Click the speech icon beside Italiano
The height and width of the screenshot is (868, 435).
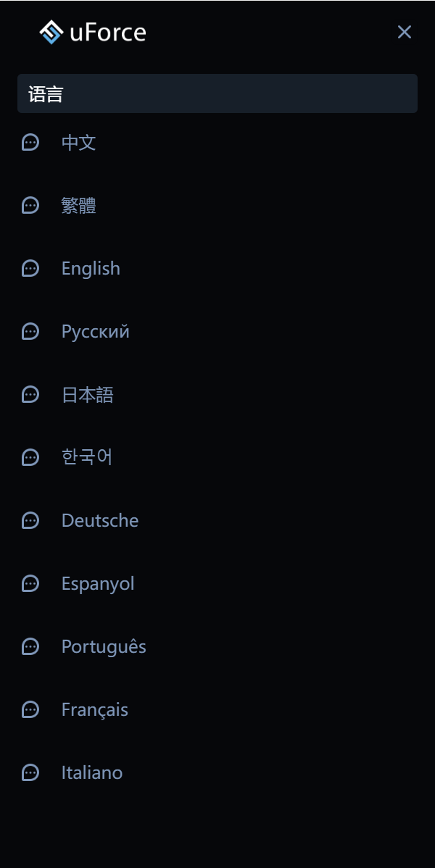30,772
